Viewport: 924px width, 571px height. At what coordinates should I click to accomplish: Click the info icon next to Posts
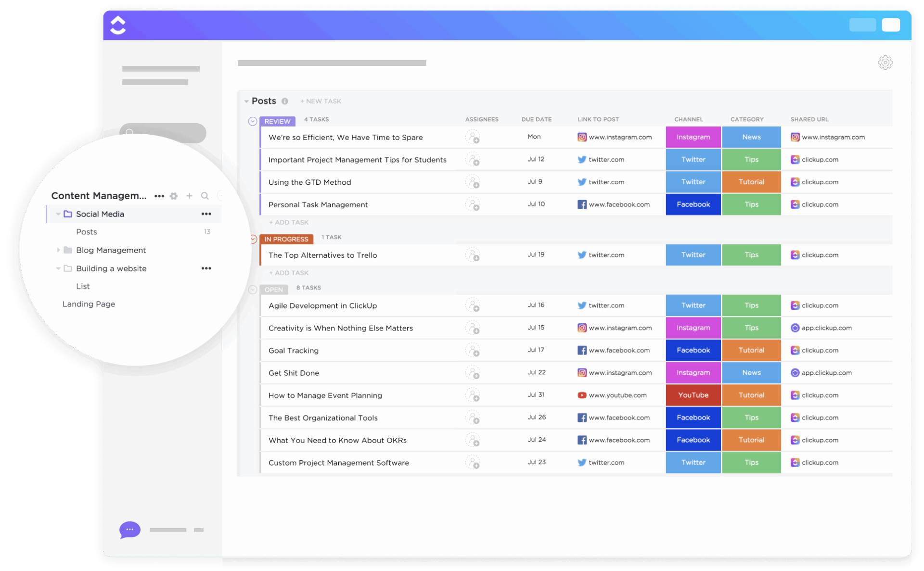click(x=285, y=101)
